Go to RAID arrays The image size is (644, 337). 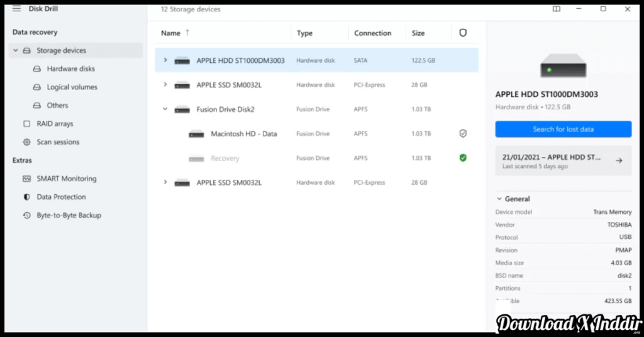point(55,124)
